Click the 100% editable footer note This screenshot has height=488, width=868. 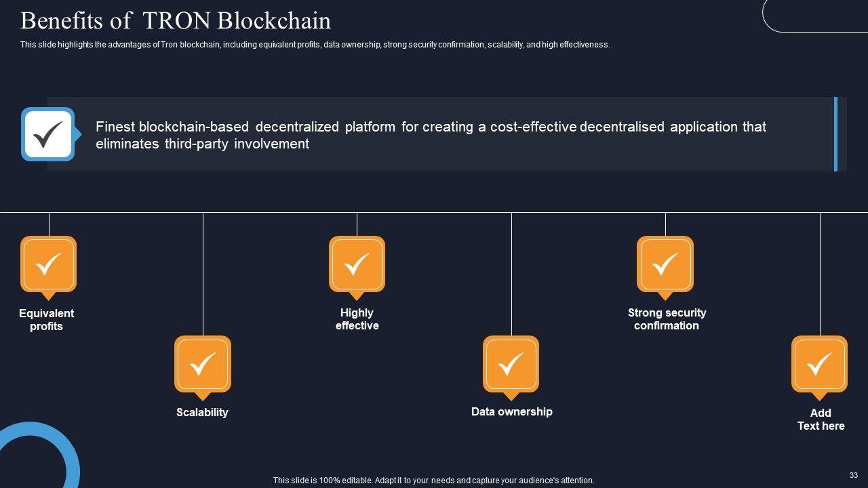[433, 481]
